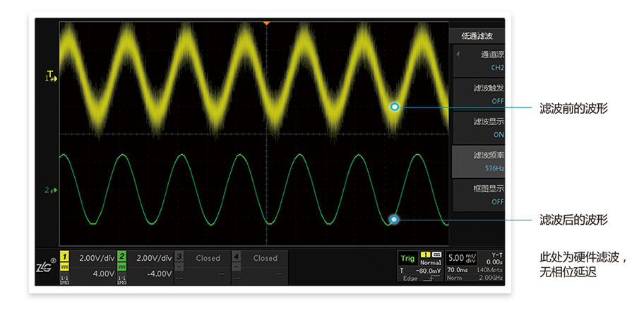Viewport: 644px width, 311px height.
Task: Activate the grey channel 3 badge
Action: (x=179, y=257)
